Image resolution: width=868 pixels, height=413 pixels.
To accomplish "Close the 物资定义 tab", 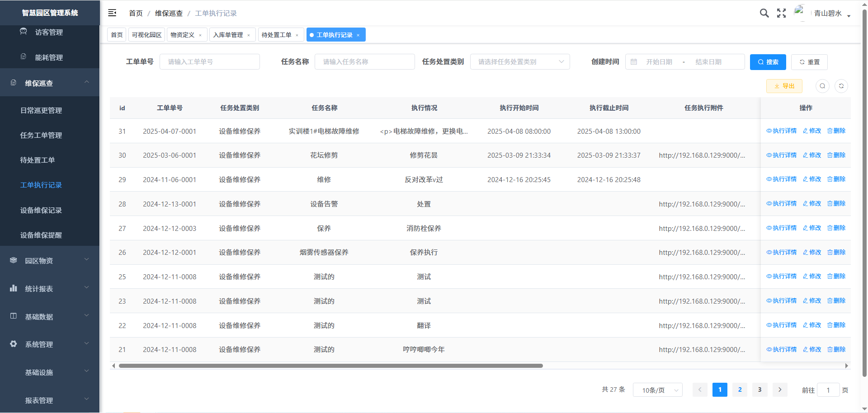I will (x=200, y=35).
